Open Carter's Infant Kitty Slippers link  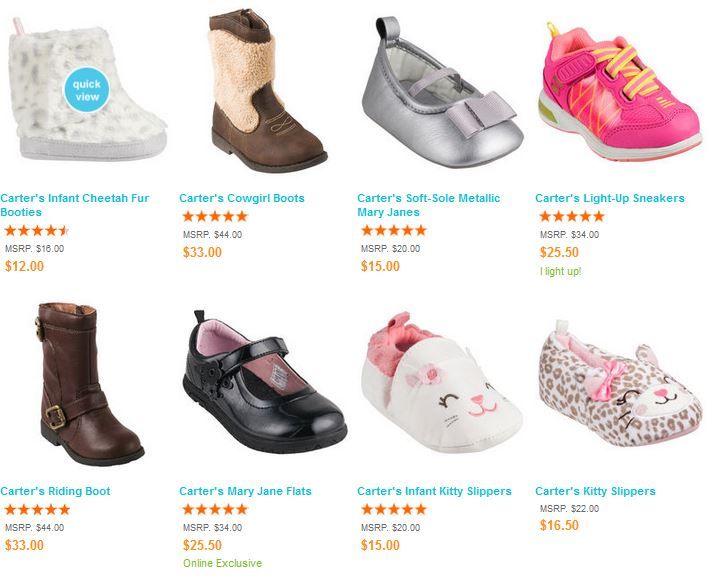pos(434,491)
